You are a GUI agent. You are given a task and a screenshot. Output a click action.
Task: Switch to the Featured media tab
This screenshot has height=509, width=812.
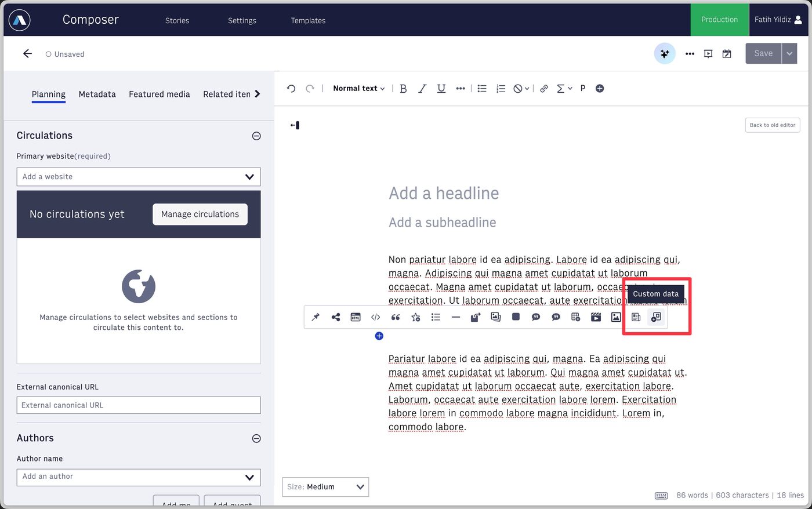159,94
